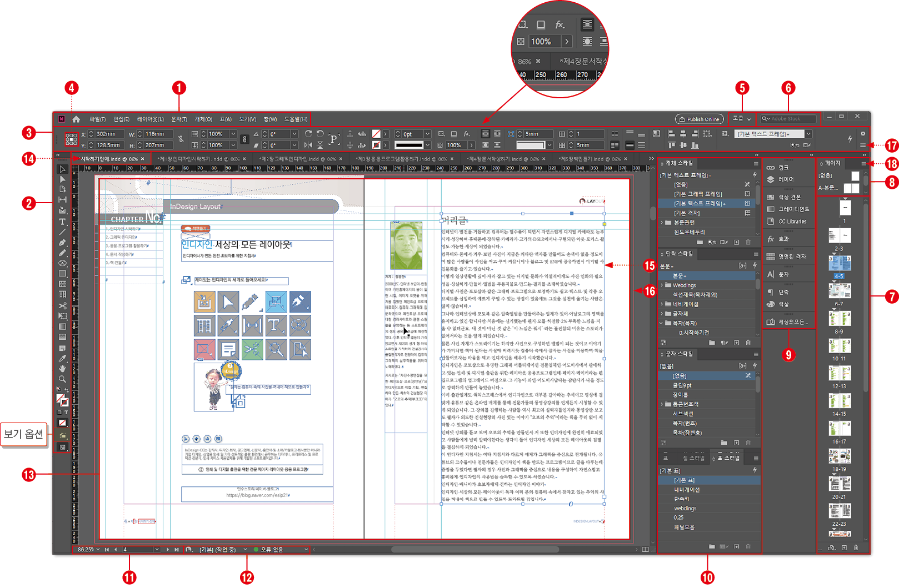Open the 파일(F) menu
899x588 pixels.
(98, 119)
